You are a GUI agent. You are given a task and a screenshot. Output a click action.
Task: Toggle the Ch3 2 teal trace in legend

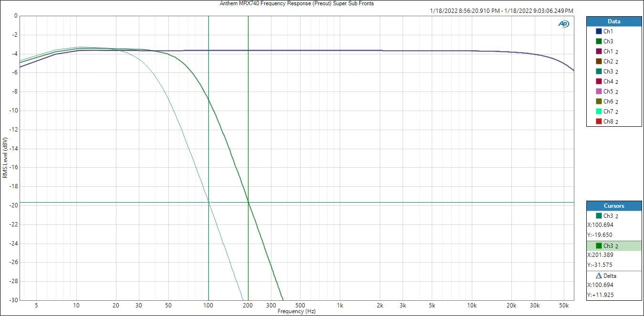[599, 71]
